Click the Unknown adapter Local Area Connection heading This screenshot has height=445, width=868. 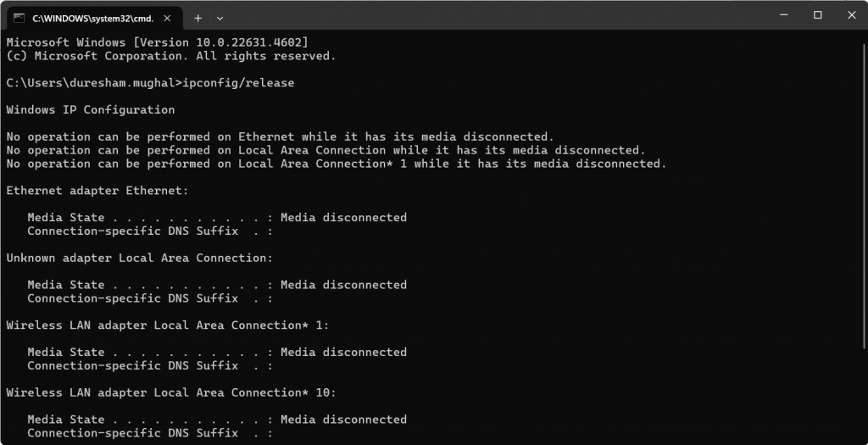[x=140, y=258]
